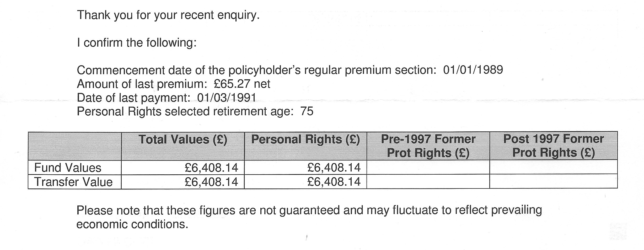Select the "Pre-1997 Former Prot Rights" header
The image size is (644, 250).
coord(428,146)
